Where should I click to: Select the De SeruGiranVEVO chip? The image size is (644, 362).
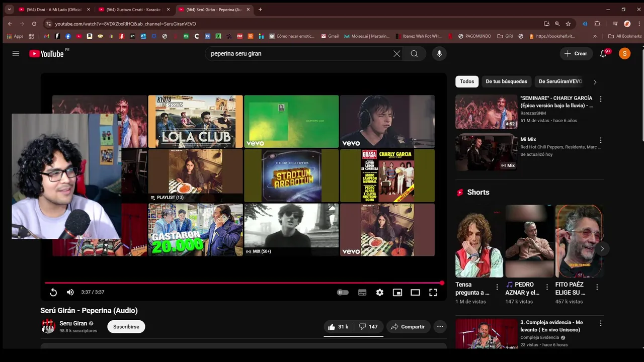560,81
